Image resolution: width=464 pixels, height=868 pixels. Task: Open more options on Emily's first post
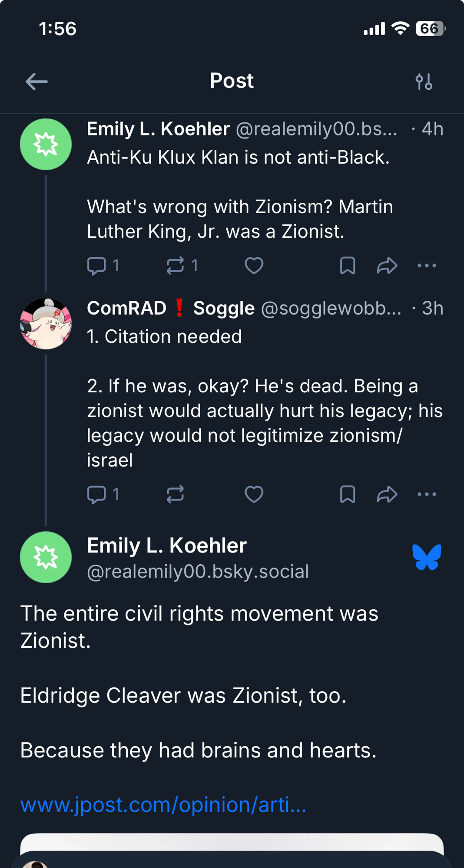(427, 266)
